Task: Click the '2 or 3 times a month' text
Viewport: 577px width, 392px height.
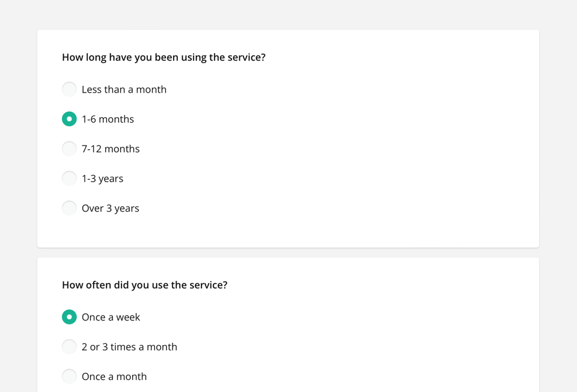Action: pyautogui.click(x=129, y=347)
